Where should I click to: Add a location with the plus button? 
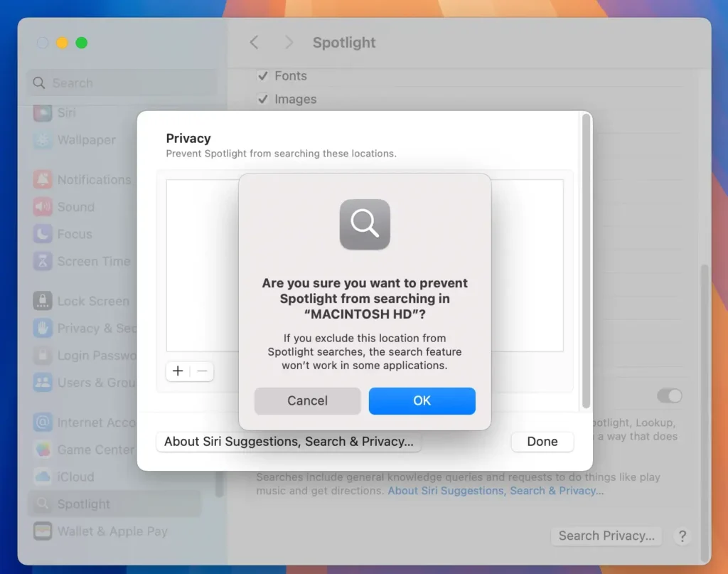coord(178,371)
